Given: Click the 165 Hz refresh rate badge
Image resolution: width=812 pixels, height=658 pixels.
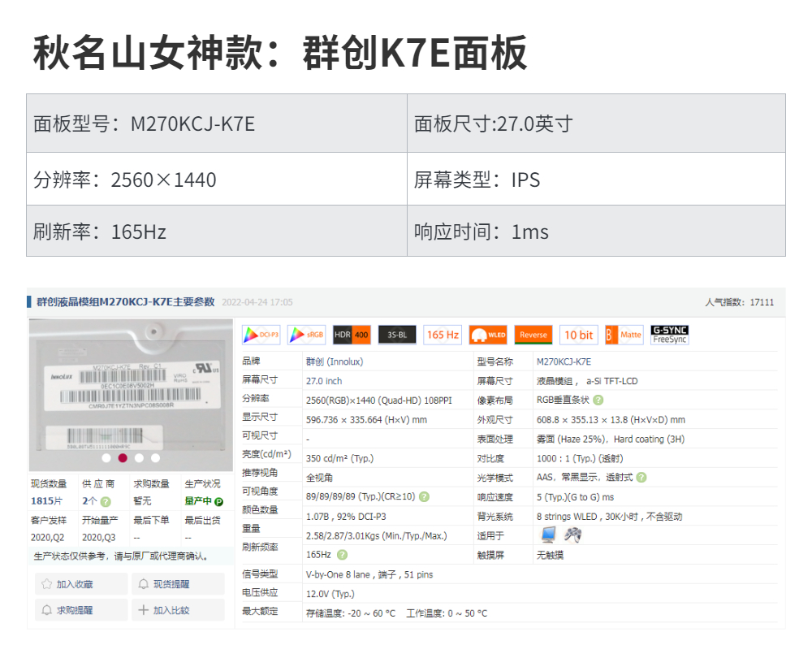Looking at the screenshot, I should point(443,335).
